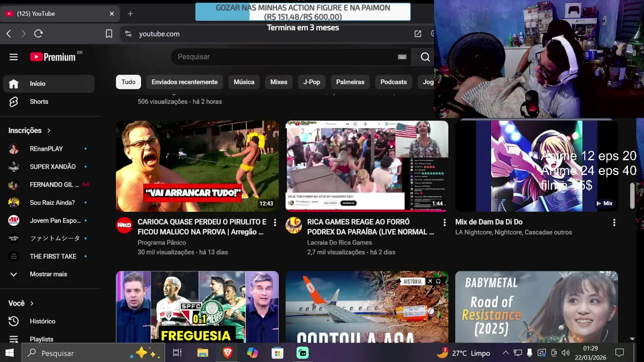Click the Pânico channel avatar
The width and height of the screenshot is (644, 362).
click(x=124, y=225)
